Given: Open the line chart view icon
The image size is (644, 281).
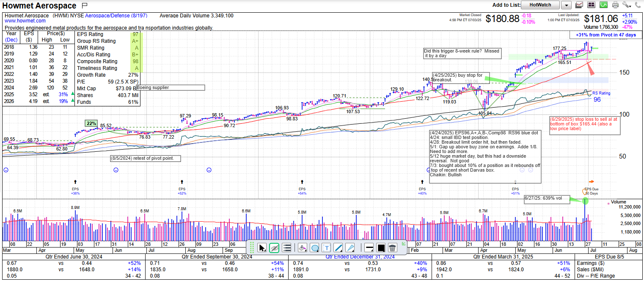Looking at the screenshot, I should point(579,5).
